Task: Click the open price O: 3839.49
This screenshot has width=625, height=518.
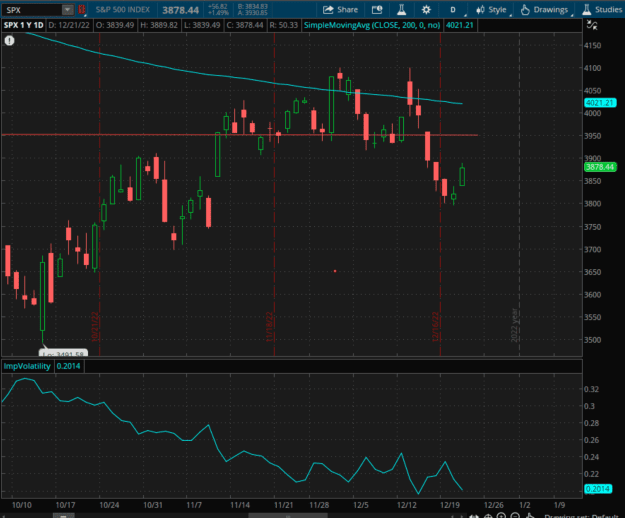Action: click(x=115, y=26)
